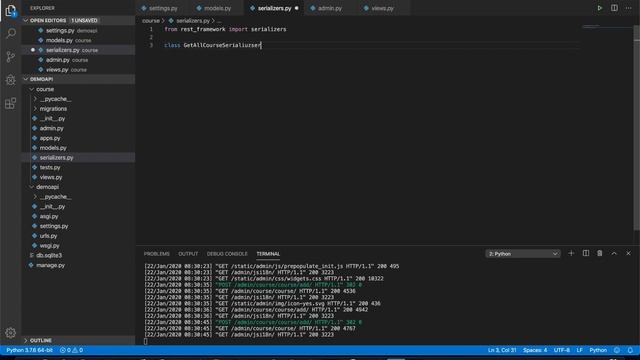640x360 pixels.
Task: Close the unsaved serializers.py tab dot
Action: [296, 8]
